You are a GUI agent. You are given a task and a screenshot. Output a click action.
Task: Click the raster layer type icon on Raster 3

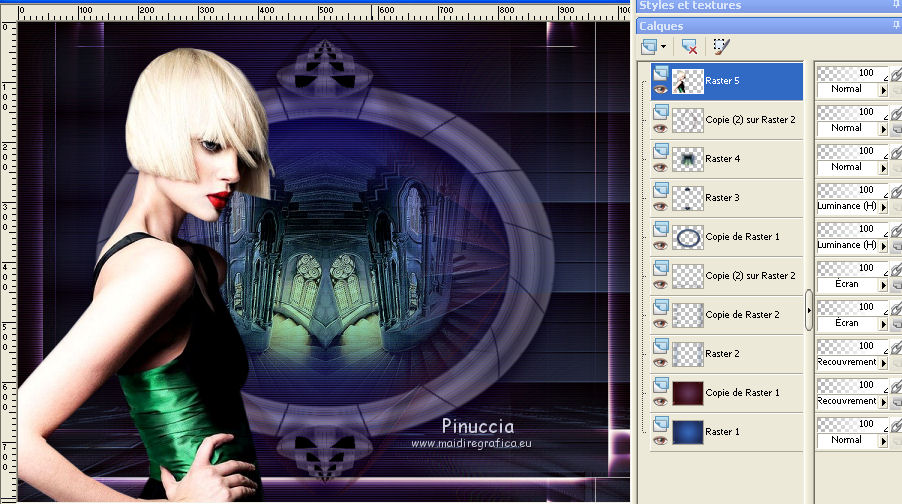[x=660, y=189]
